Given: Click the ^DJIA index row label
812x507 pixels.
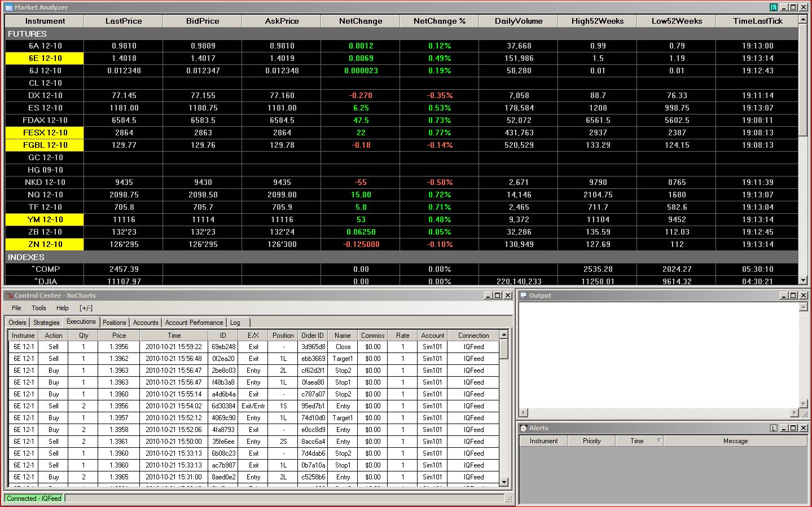Looking at the screenshot, I should click(x=45, y=281).
